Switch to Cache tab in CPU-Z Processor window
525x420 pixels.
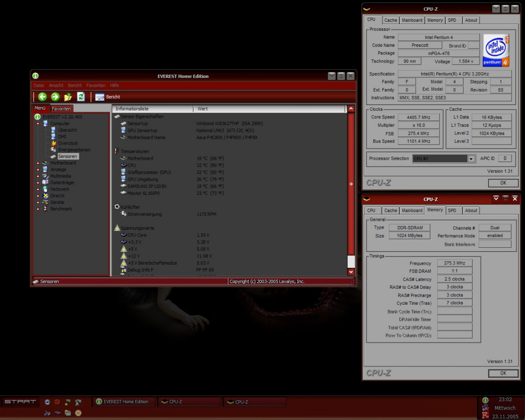pyautogui.click(x=390, y=20)
